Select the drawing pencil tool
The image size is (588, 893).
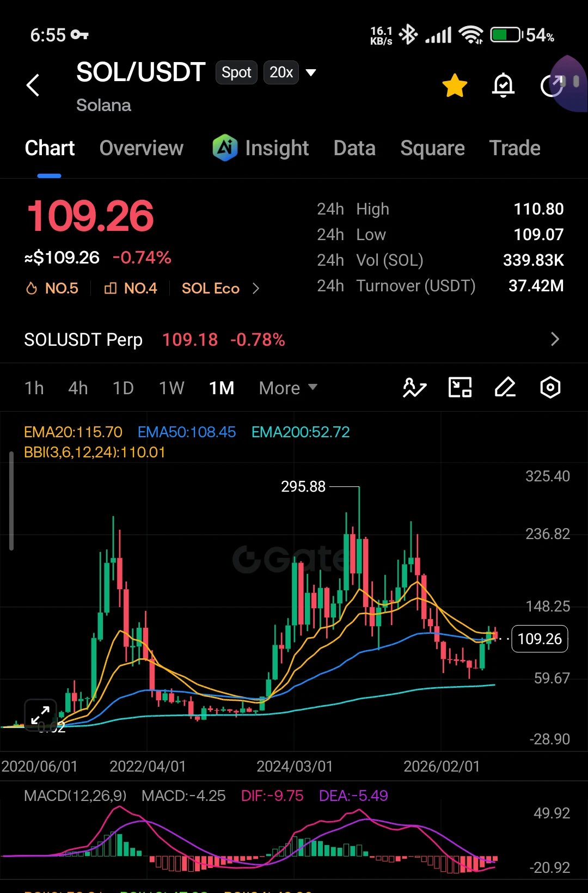505,388
